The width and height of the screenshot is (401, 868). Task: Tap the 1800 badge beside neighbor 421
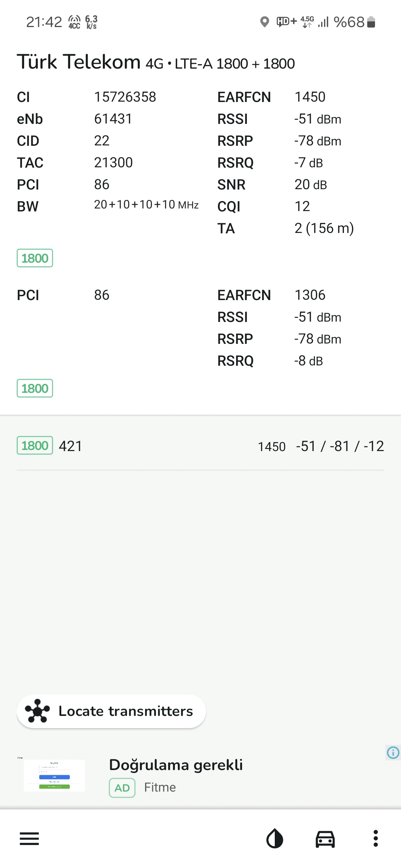(x=35, y=445)
